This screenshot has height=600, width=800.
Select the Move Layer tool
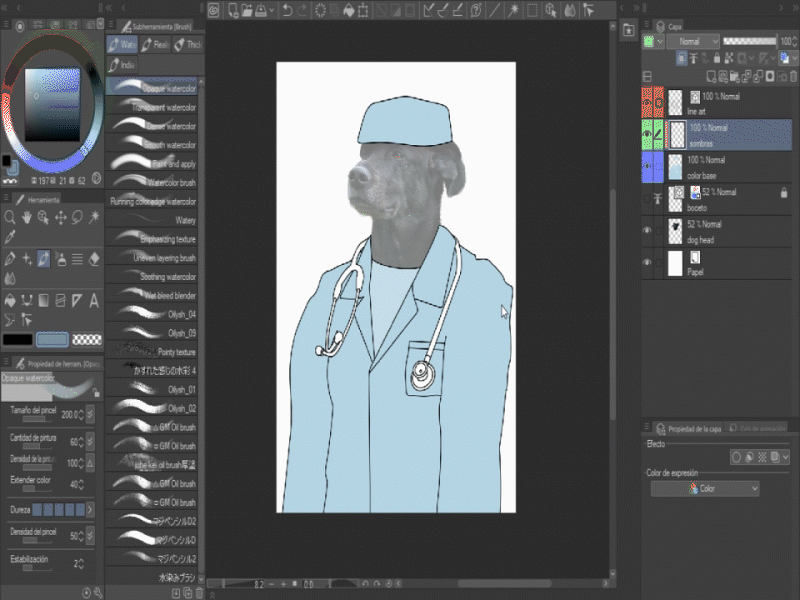[x=60, y=218]
